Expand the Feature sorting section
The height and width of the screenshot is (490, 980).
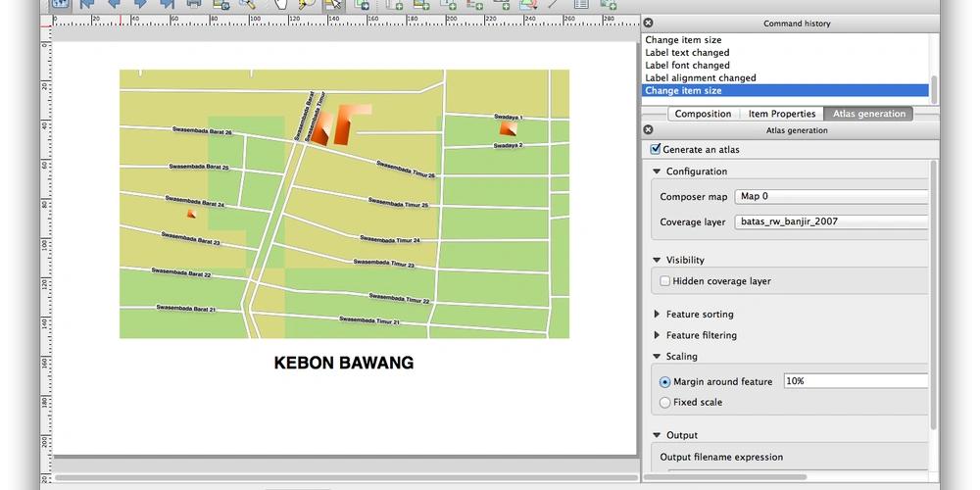[x=657, y=315]
